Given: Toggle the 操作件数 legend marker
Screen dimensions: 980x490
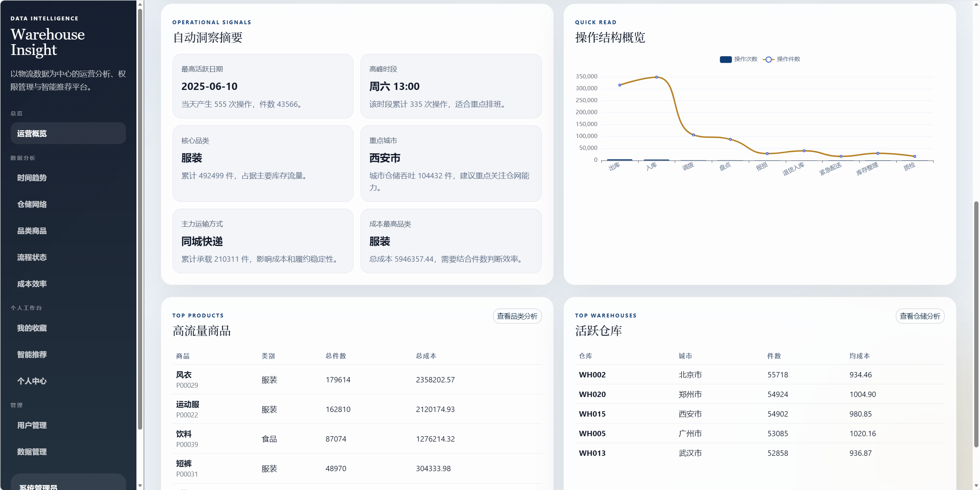Looking at the screenshot, I should 768,59.
